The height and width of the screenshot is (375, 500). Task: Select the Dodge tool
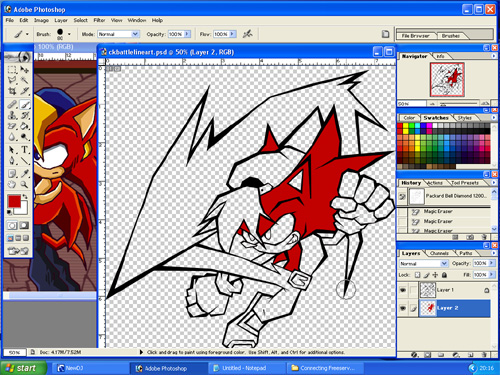[x=24, y=137]
